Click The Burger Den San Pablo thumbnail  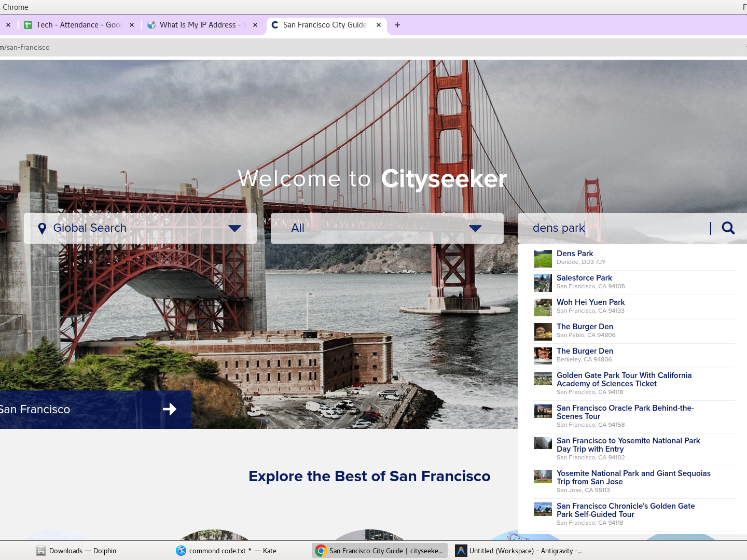(x=543, y=331)
